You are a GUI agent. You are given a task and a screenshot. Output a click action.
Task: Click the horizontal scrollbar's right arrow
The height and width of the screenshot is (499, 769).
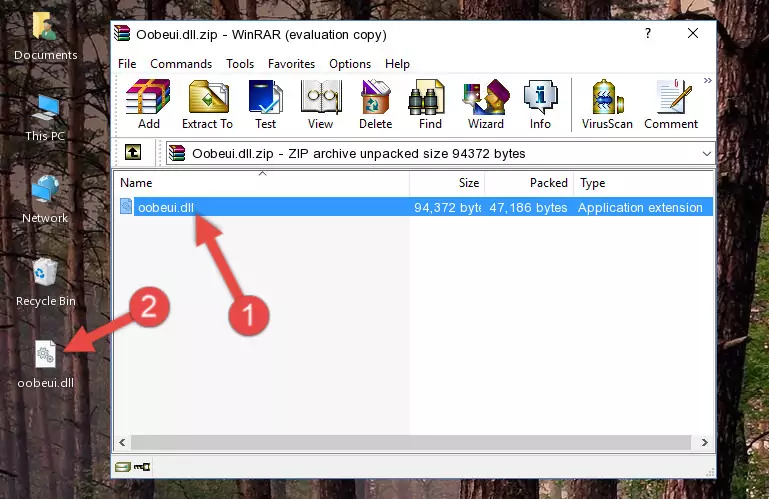(x=705, y=443)
